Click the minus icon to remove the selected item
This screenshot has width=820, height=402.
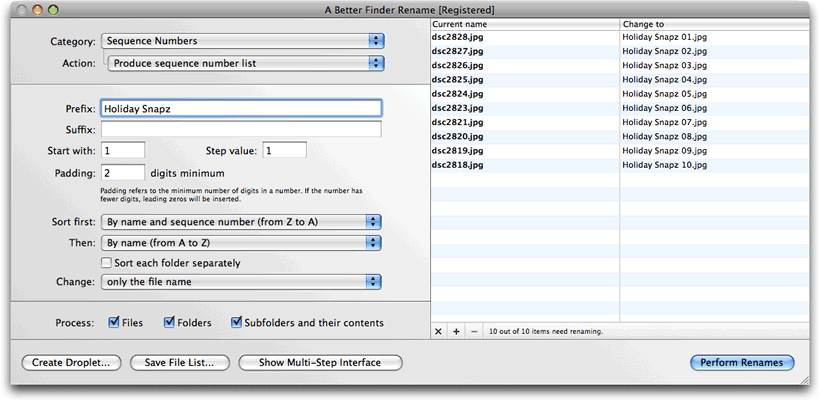pos(474,331)
